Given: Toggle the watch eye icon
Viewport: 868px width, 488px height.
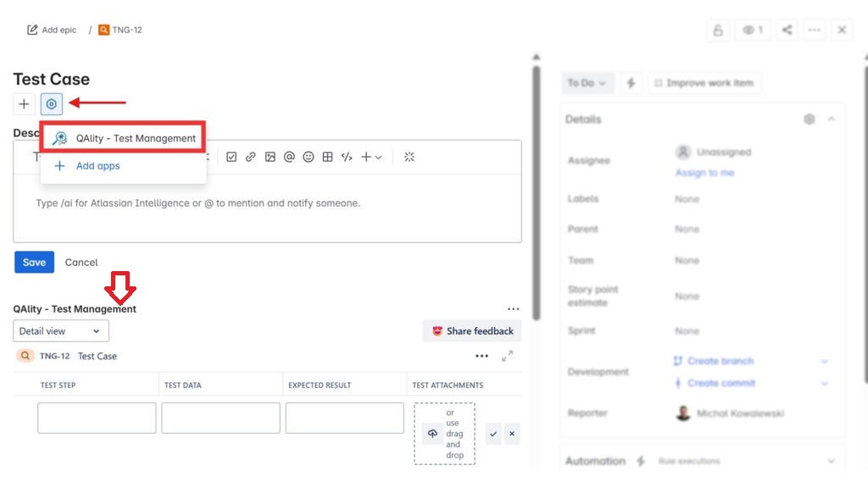Looking at the screenshot, I should click(753, 30).
